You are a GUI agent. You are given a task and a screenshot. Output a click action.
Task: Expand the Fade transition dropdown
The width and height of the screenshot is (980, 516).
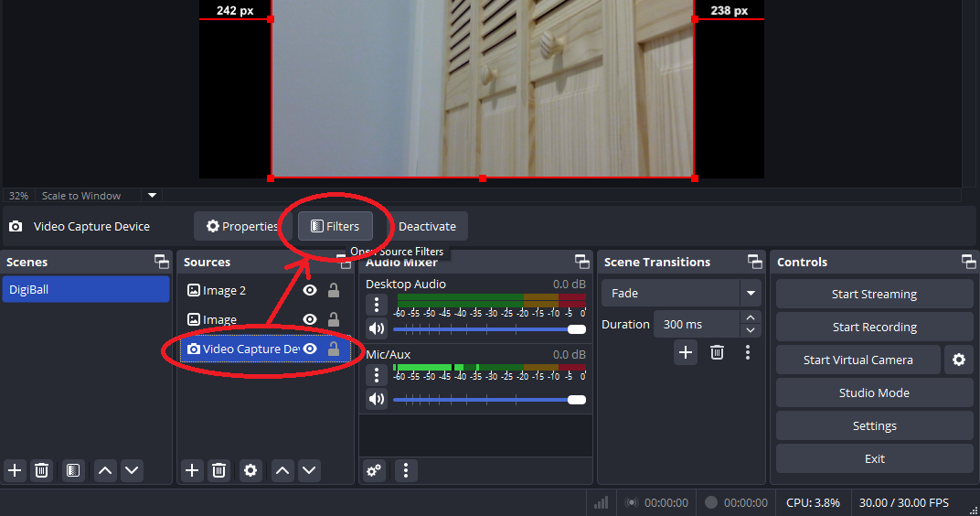751,293
